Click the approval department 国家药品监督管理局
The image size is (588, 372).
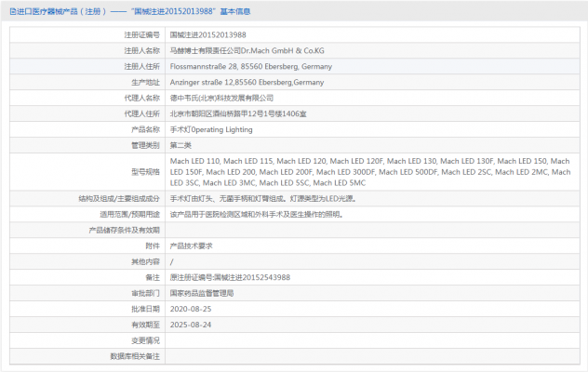202,293
